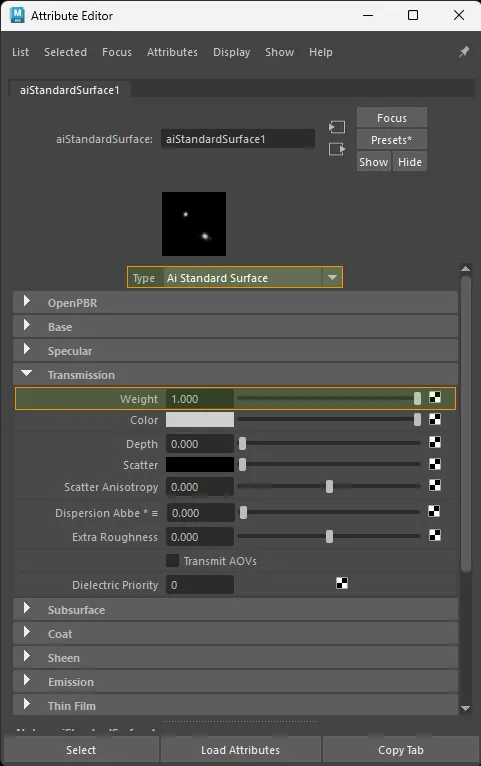
Task: Click the Color map checker icon
Action: 435,419
